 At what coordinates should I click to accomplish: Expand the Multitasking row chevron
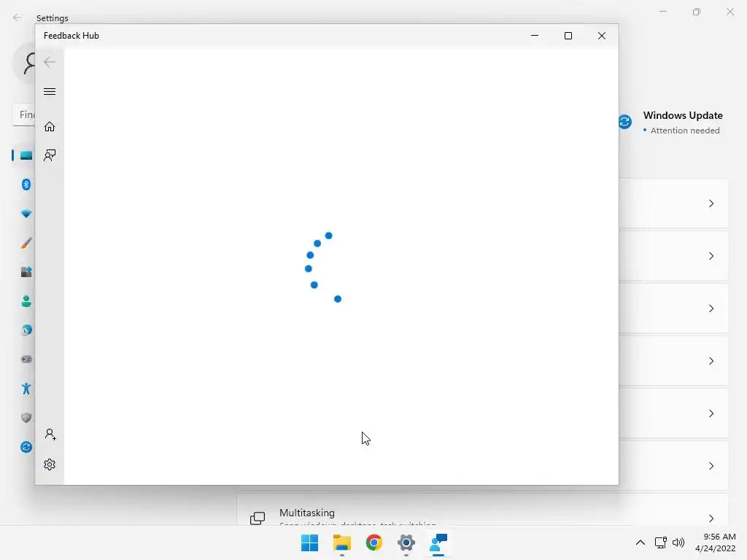coord(711,518)
